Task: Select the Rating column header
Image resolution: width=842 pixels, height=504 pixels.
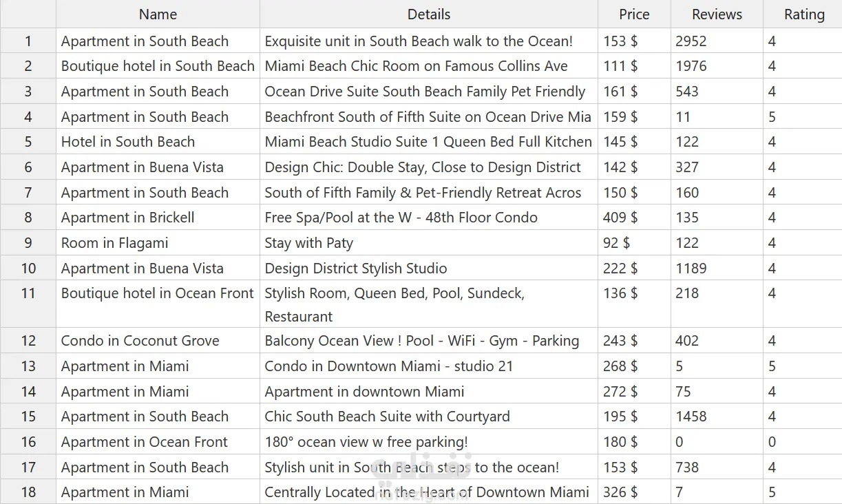Action: tap(803, 14)
